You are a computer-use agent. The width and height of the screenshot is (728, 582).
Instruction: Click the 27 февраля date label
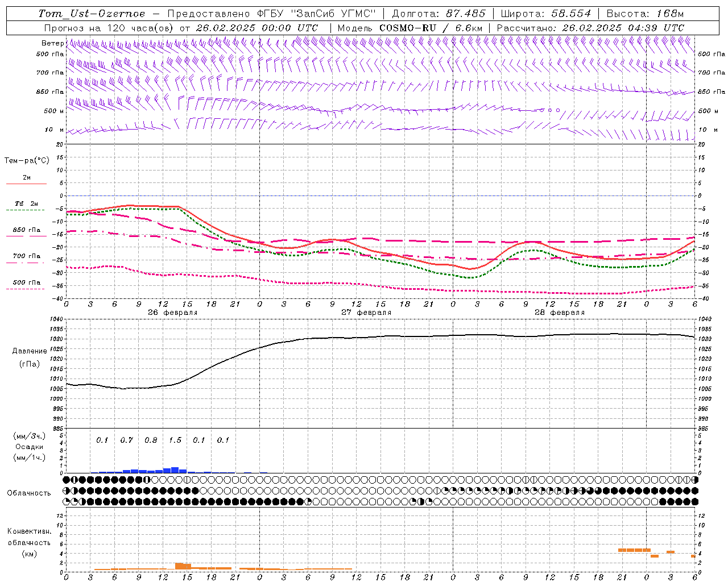click(366, 313)
